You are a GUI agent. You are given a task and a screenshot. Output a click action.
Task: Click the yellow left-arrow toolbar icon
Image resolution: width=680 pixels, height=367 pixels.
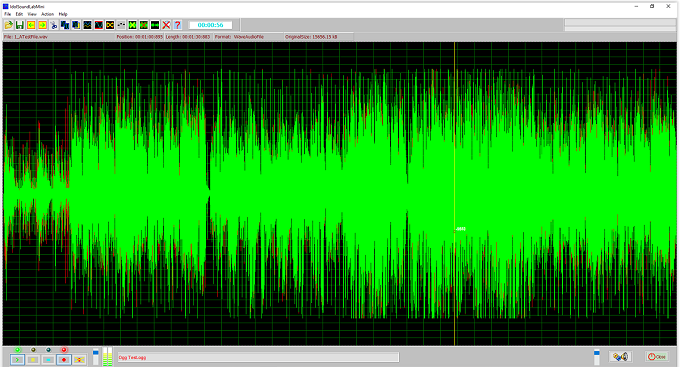point(31,25)
